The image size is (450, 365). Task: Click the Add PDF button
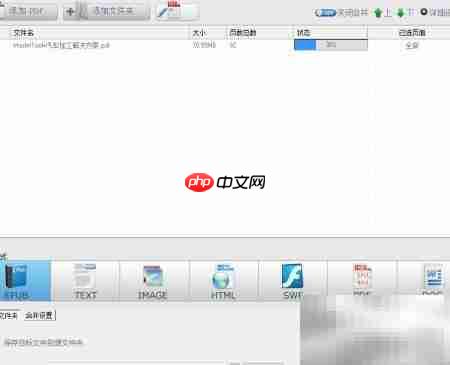click(x=28, y=12)
